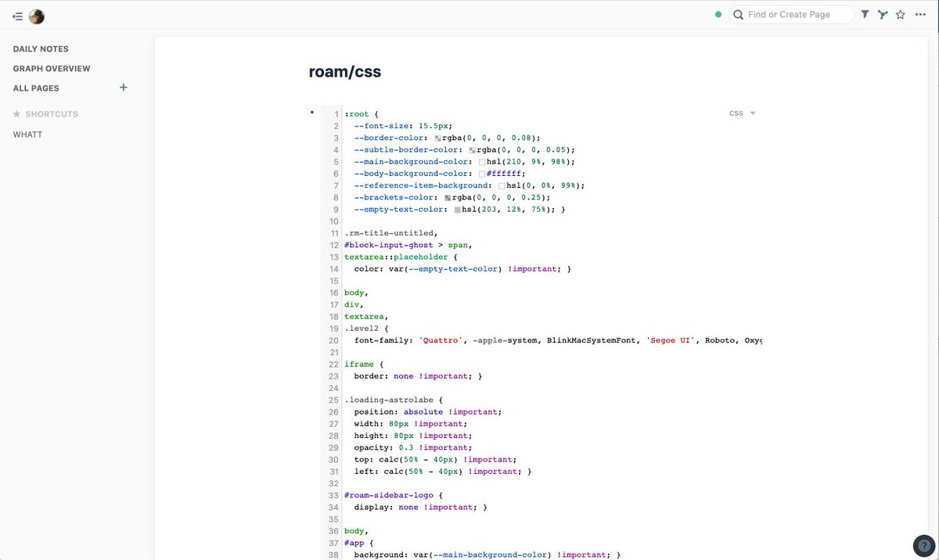Image resolution: width=939 pixels, height=560 pixels.
Task: Open the page filter funnel icon
Action: [x=865, y=14]
